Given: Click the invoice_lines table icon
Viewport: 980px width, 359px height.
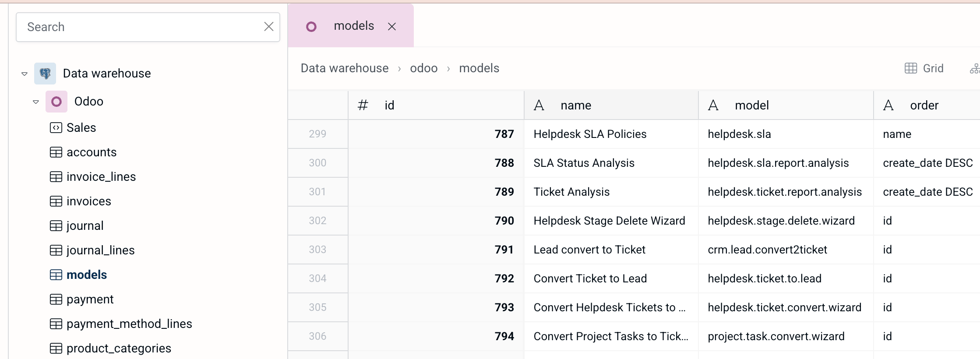Looking at the screenshot, I should (56, 177).
